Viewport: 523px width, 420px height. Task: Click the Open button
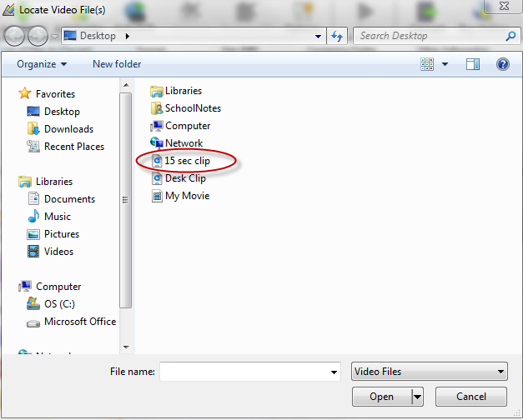click(x=382, y=397)
